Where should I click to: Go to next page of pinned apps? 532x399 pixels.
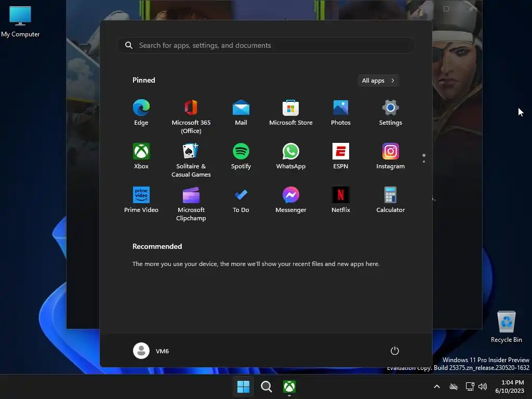point(424,161)
